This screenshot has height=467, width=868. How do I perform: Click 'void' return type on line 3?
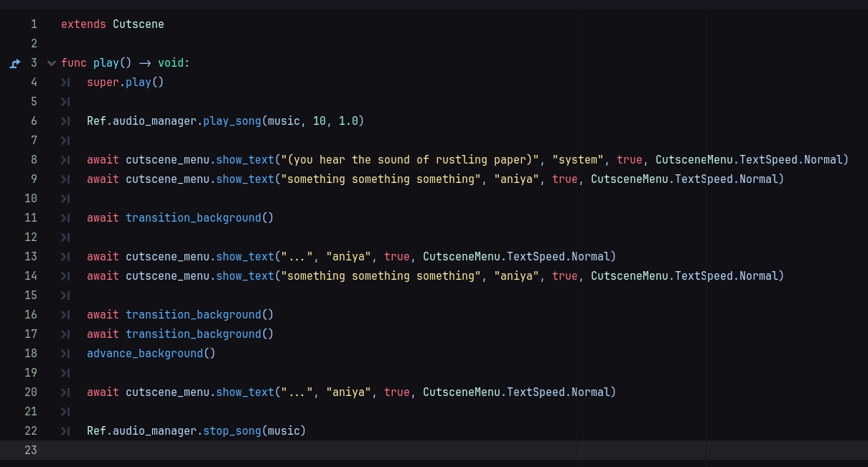tap(171, 63)
